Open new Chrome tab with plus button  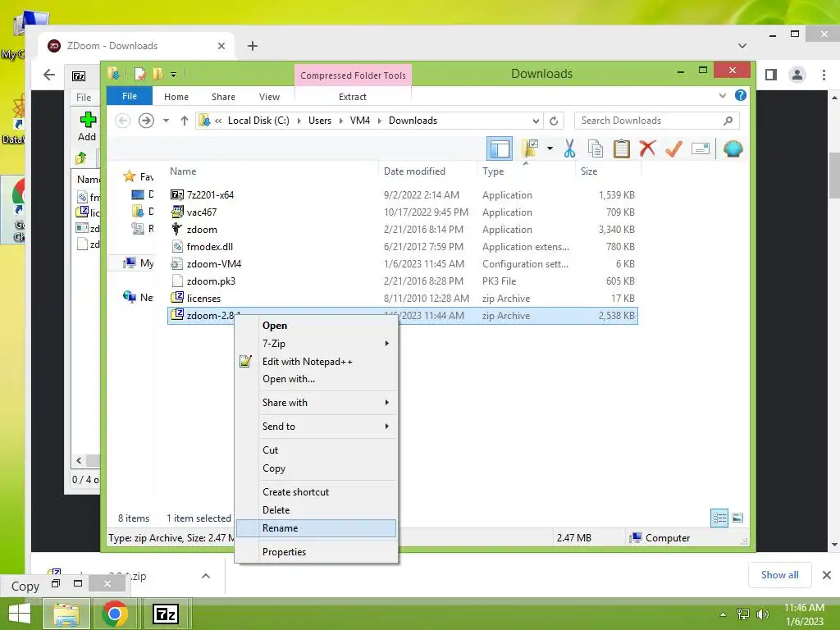click(x=253, y=46)
